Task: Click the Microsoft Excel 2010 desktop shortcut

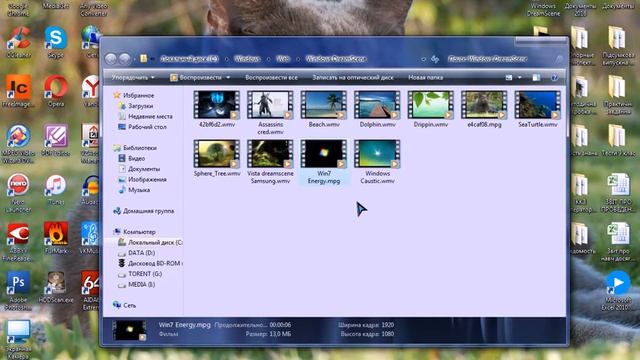Action: 618,290
